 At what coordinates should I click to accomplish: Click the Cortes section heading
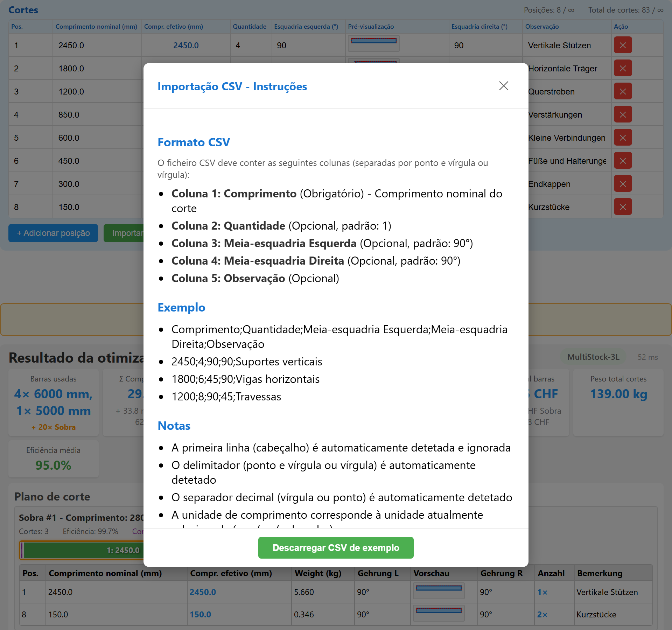coord(23,10)
